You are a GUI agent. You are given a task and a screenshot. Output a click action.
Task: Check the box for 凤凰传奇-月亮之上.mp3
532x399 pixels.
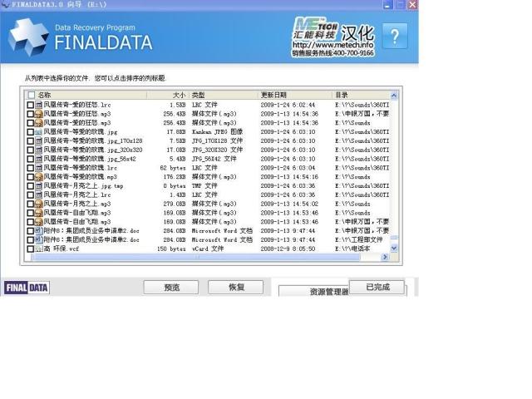(30, 204)
